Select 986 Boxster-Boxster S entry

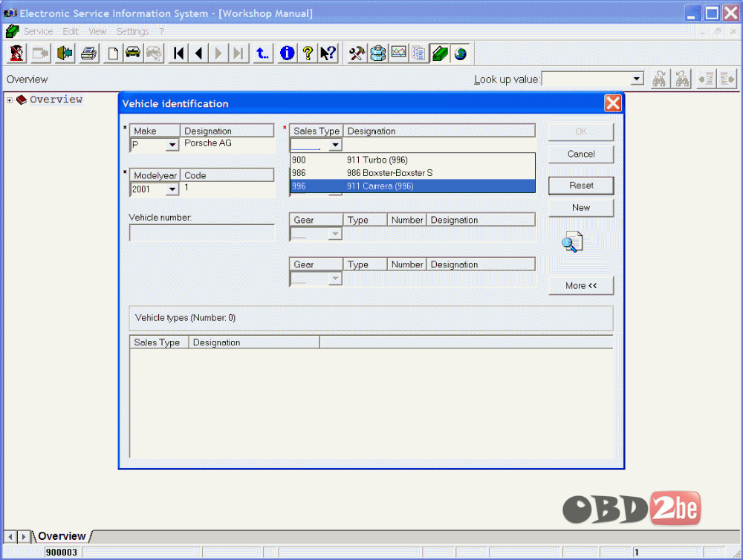412,173
